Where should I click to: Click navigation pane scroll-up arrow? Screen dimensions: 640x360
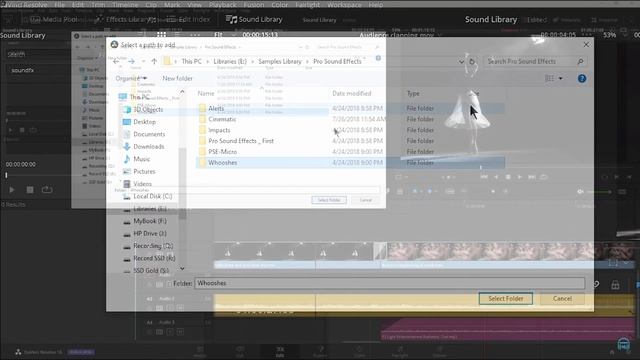pyautogui.click(x=182, y=92)
